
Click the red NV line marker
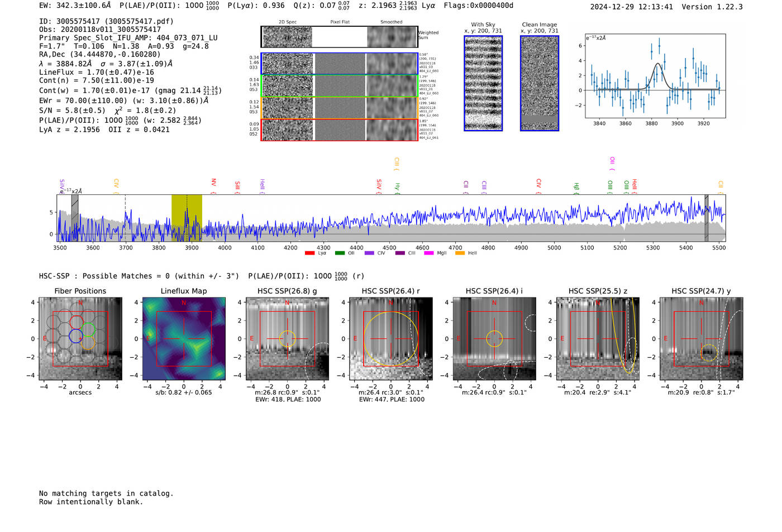coord(213,185)
